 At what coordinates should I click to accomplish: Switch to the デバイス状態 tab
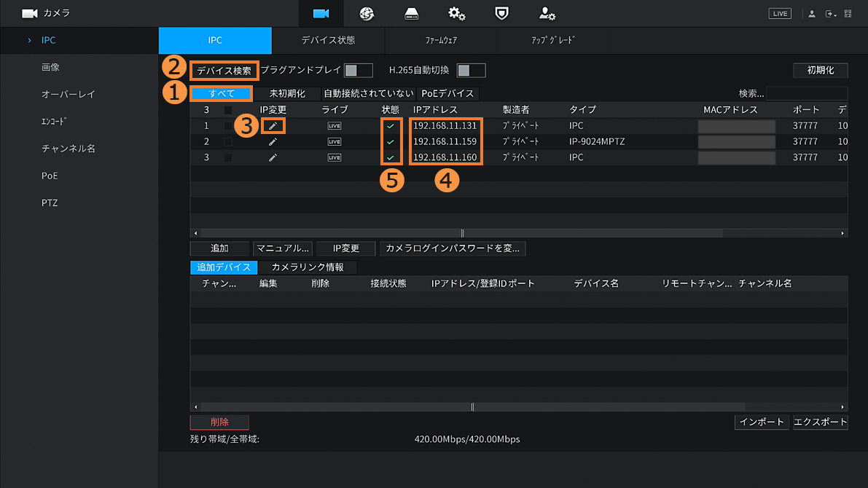[x=328, y=41]
